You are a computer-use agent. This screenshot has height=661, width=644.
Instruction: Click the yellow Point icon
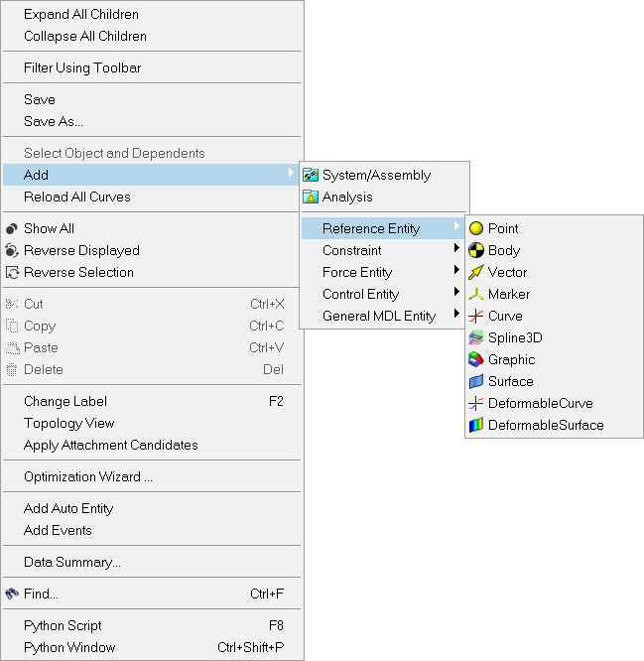point(476,228)
